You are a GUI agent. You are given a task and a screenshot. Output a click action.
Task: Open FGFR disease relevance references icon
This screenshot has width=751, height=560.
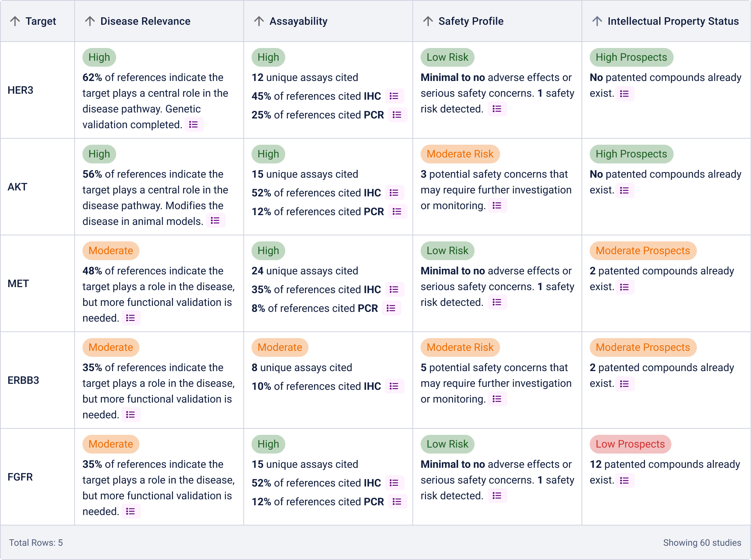(x=131, y=511)
